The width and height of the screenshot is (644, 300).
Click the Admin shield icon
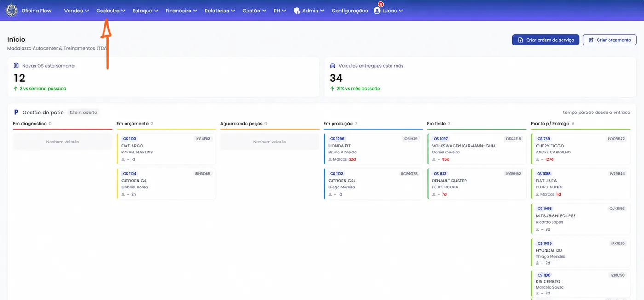click(297, 11)
